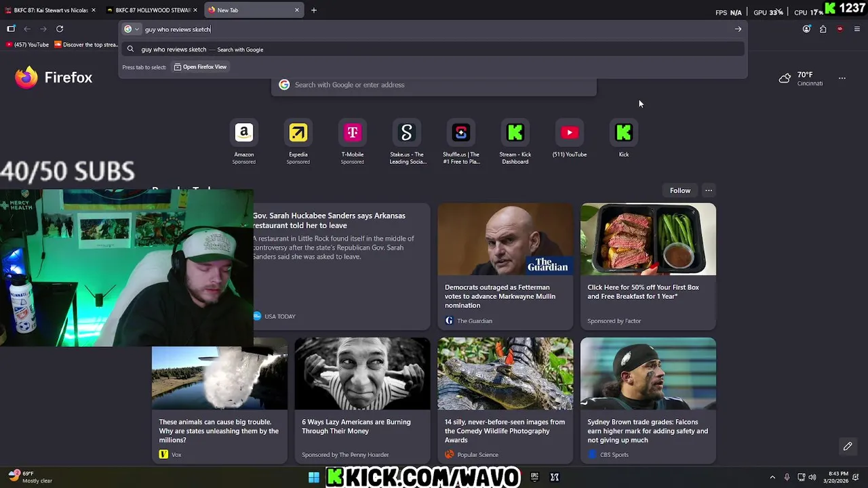Screen dimensions: 868x488
Task: Open the alligator Comedy Wildlife image
Action: pos(505,373)
